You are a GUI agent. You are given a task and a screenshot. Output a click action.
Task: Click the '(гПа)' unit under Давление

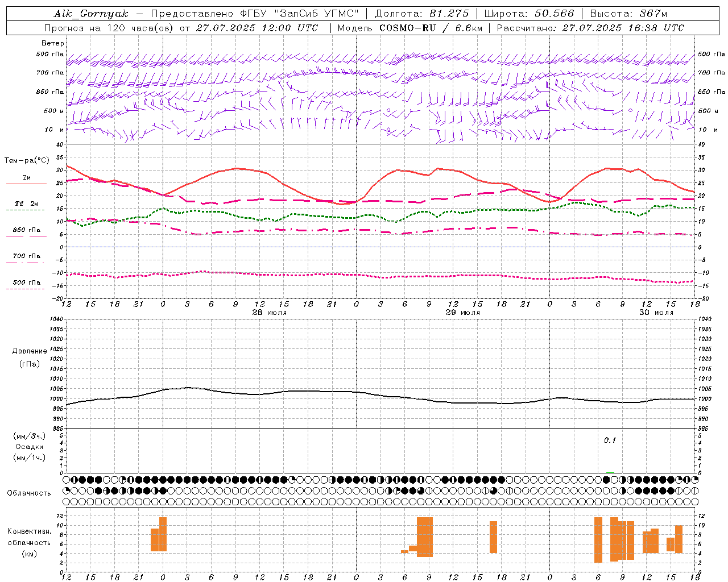click(x=30, y=364)
